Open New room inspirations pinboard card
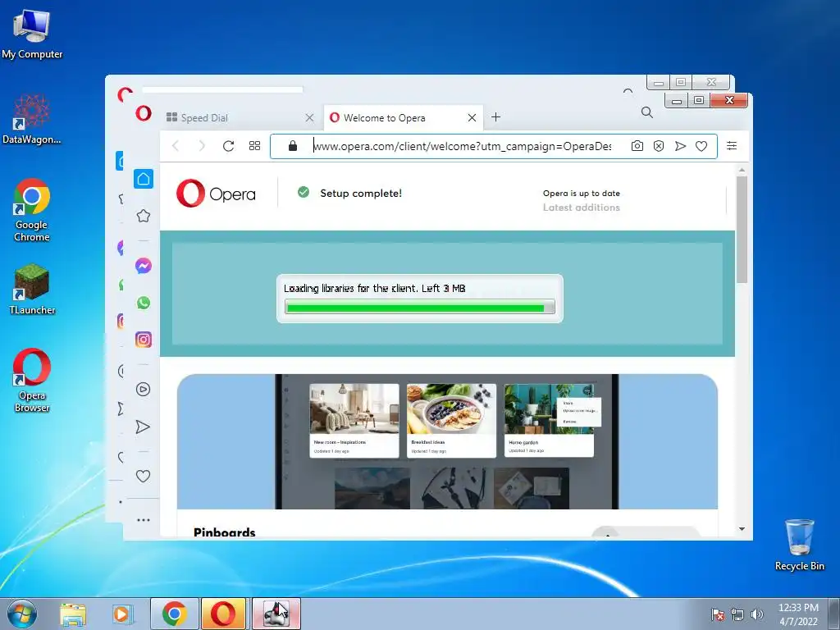The height and width of the screenshot is (630, 840). tap(354, 420)
